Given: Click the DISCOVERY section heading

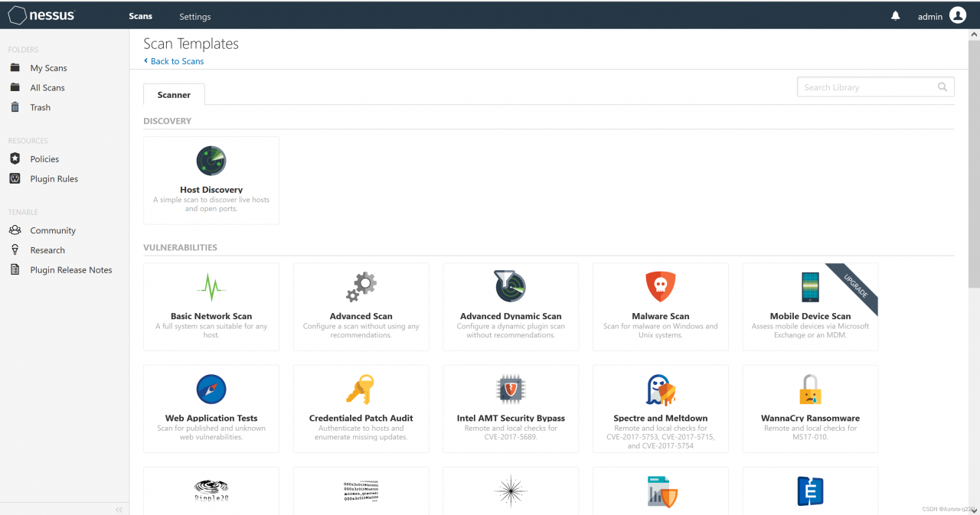Looking at the screenshot, I should pyautogui.click(x=168, y=121).
